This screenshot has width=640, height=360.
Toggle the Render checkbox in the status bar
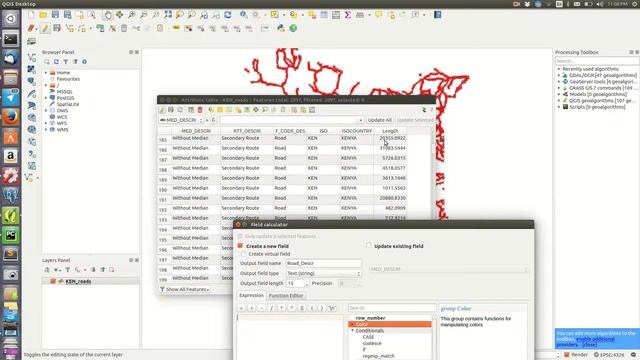[x=567, y=355]
